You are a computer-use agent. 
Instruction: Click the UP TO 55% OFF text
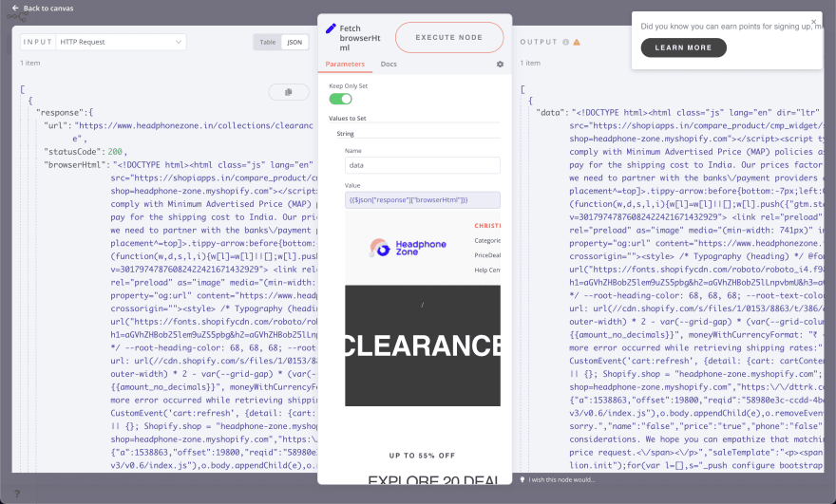coord(422,456)
